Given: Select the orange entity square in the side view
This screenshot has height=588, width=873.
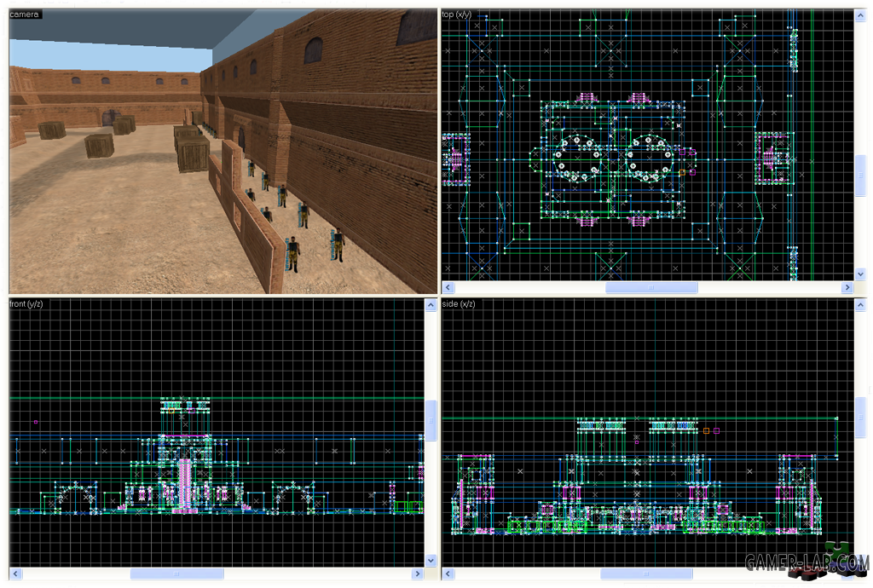Looking at the screenshot, I should (x=706, y=430).
